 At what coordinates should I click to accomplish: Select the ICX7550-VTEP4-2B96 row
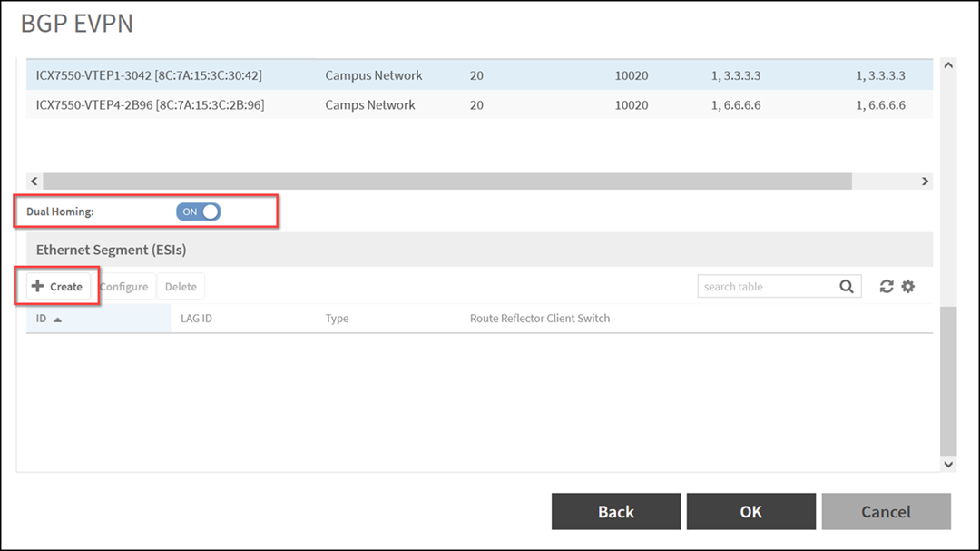point(479,104)
